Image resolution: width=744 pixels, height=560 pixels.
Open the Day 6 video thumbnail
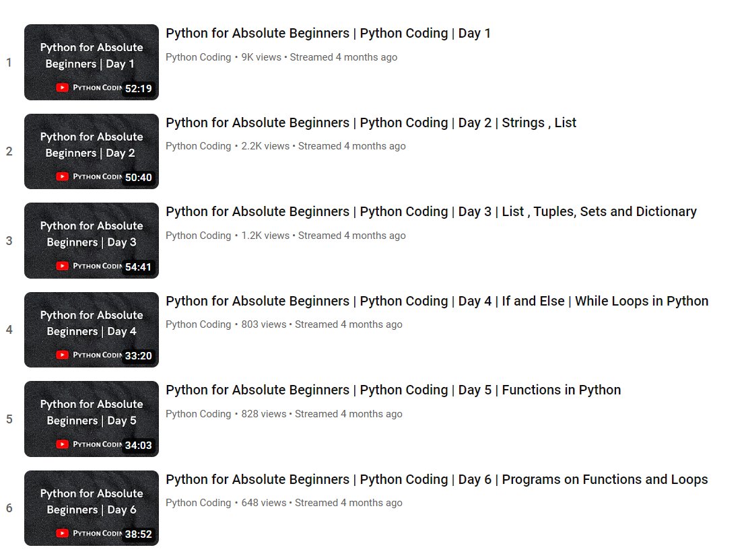(92, 508)
